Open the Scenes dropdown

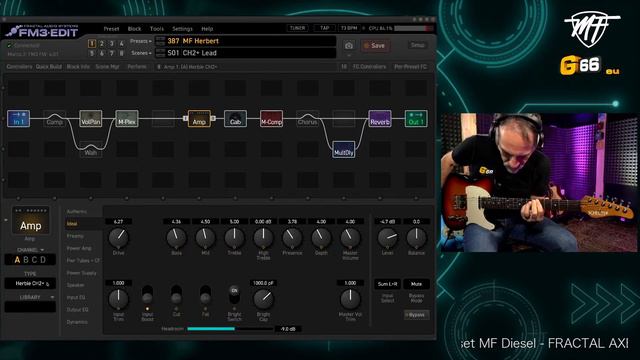[141, 53]
